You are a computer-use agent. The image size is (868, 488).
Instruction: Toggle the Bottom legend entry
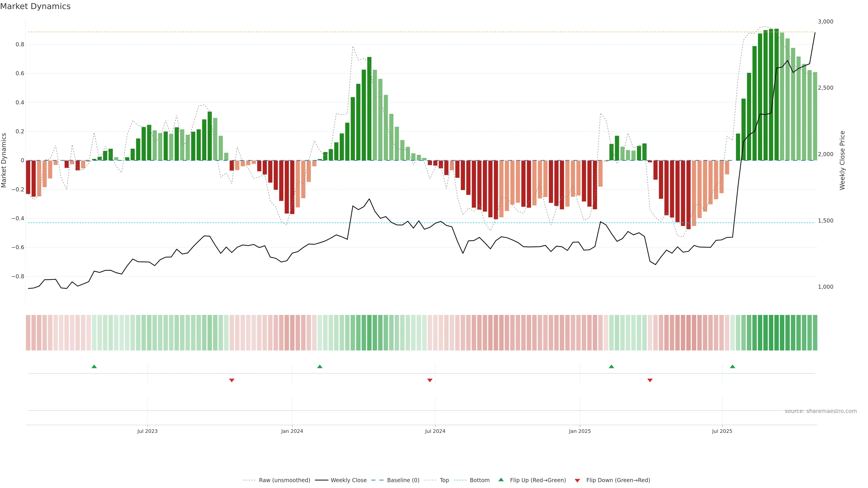click(479, 480)
